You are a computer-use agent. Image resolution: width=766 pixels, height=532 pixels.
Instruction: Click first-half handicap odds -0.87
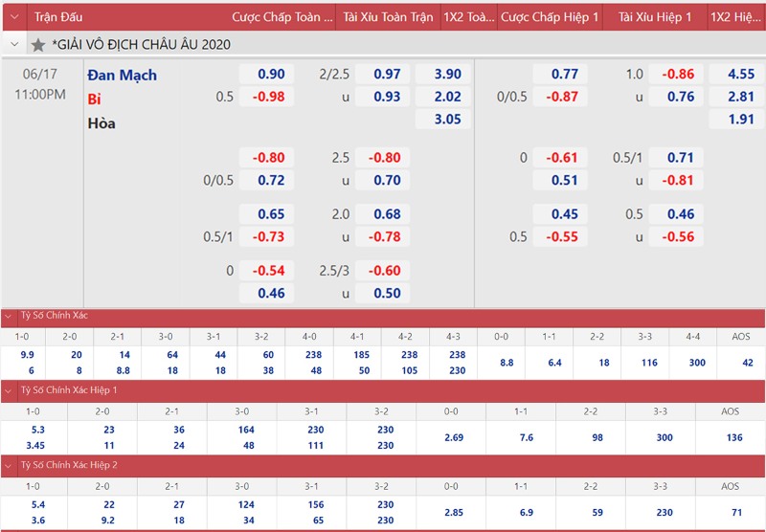pyautogui.click(x=564, y=97)
